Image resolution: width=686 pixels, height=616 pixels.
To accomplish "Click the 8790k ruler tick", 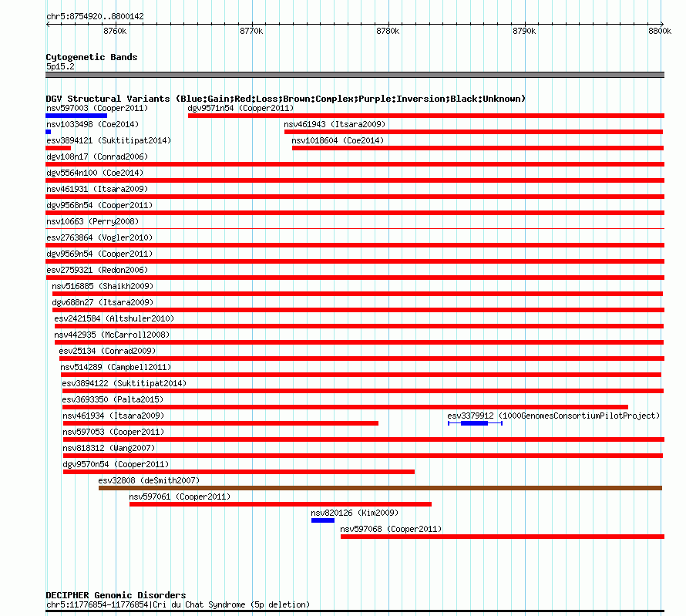I will coord(524,31).
